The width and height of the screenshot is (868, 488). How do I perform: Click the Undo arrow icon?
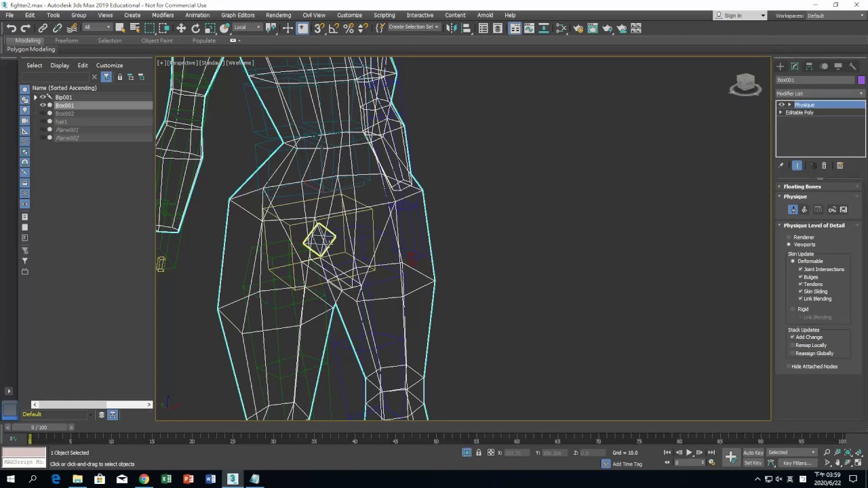click(12, 28)
